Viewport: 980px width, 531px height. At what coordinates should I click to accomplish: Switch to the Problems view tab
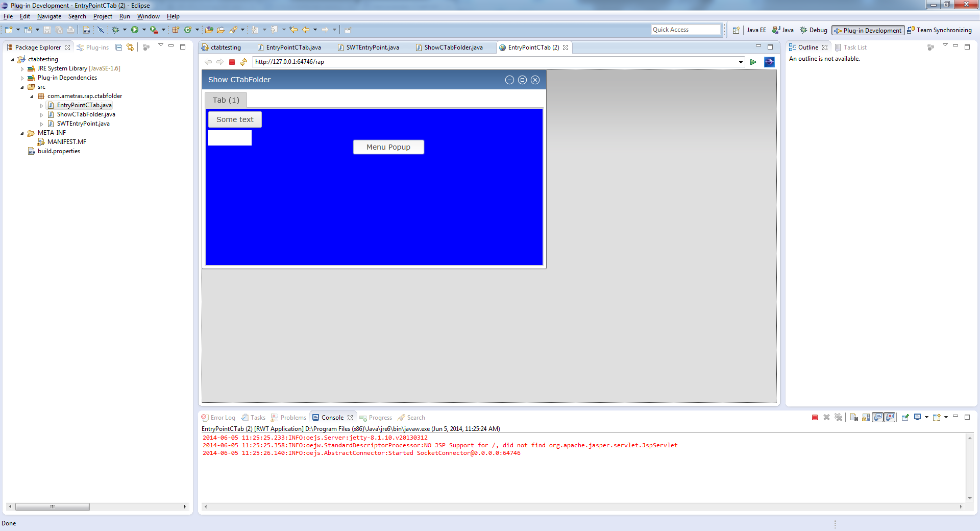(289, 418)
